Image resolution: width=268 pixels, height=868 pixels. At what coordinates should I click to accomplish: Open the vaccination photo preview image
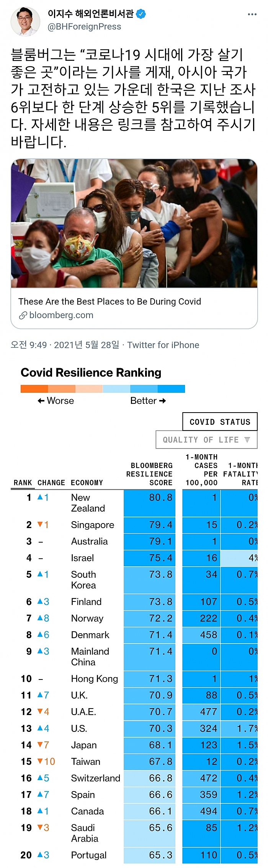tap(134, 223)
